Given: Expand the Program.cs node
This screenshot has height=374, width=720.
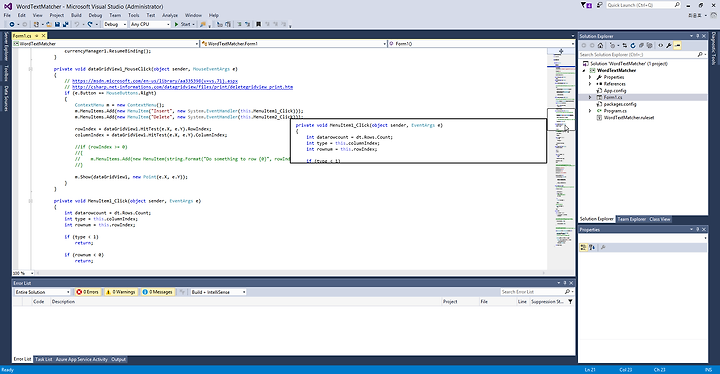Looking at the screenshot, I should click(590, 111).
